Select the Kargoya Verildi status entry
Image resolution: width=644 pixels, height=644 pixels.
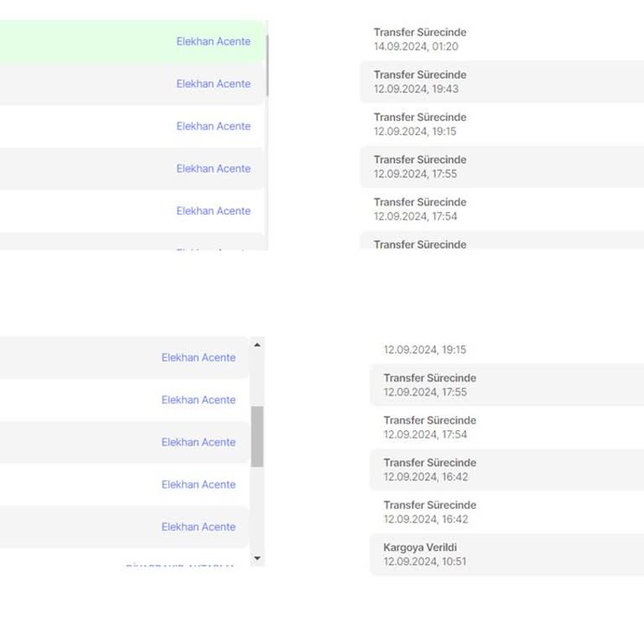pyautogui.click(x=506, y=554)
